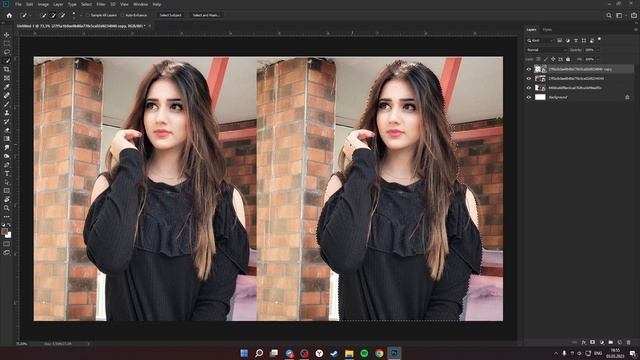640x360 pixels.
Task: Select the Spot Healing Brush tool
Action: (7, 95)
